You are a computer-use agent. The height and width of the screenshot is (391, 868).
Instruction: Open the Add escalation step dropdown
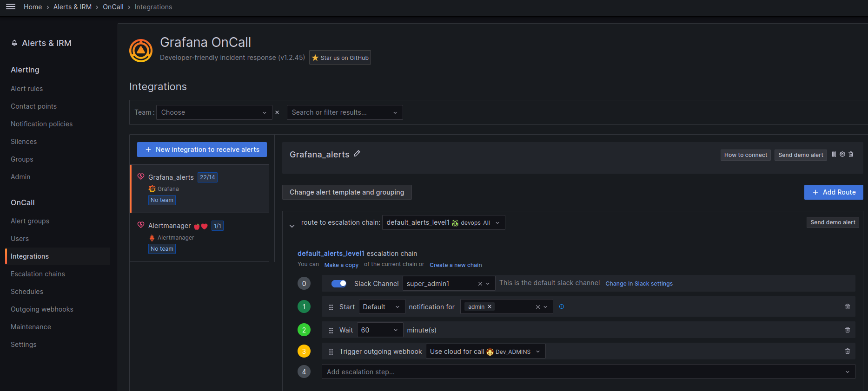pos(588,372)
